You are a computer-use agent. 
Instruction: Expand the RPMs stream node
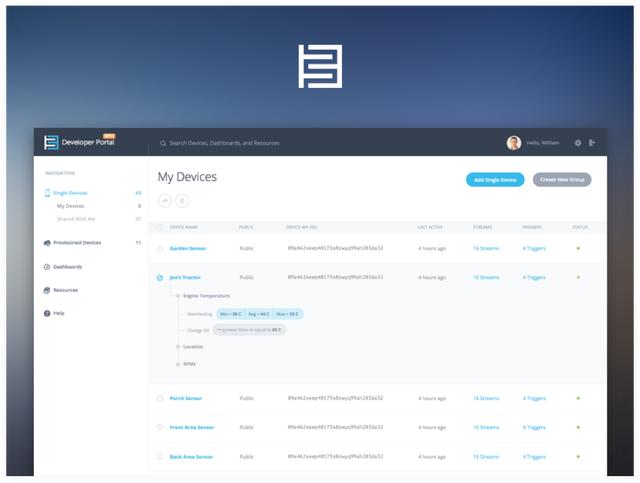(177, 364)
